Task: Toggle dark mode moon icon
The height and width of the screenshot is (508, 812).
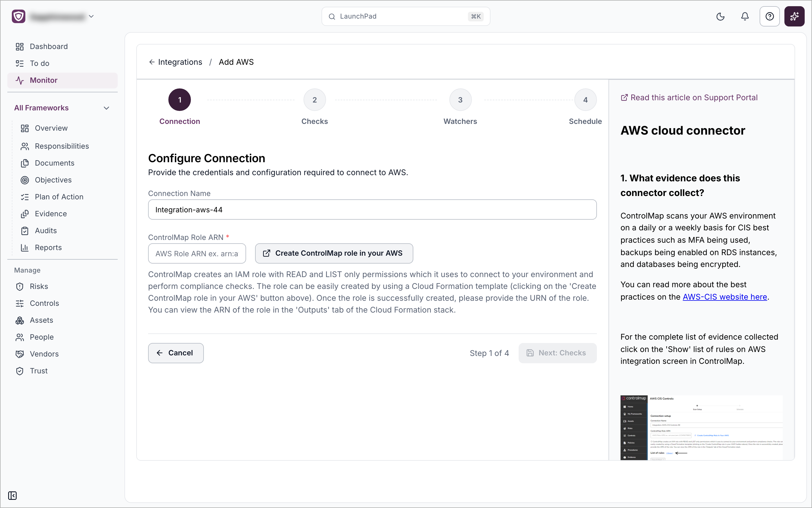Action: click(720, 16)
